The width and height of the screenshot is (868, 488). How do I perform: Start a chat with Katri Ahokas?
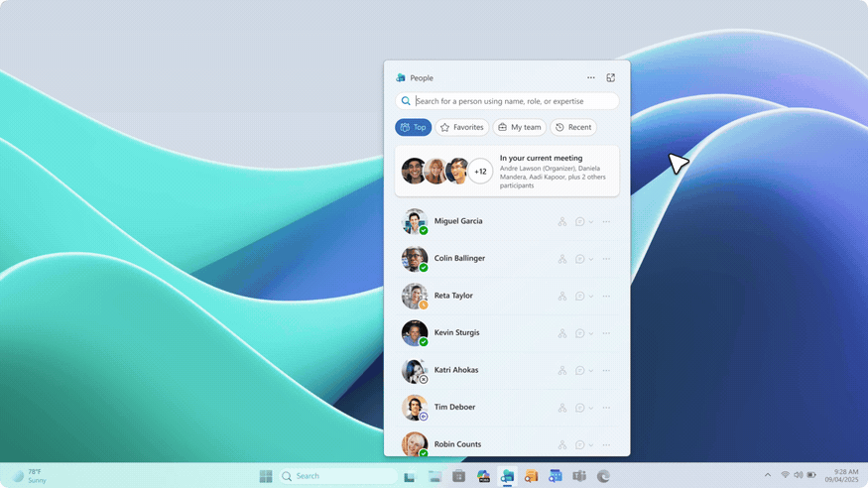(579, 370)
